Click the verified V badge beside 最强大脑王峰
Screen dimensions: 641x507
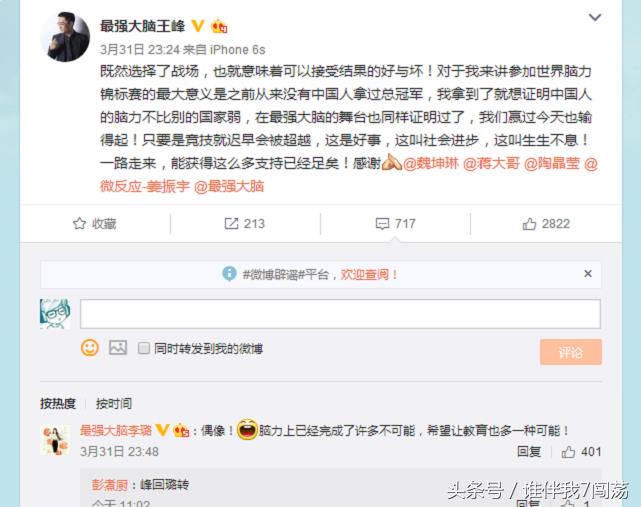click(198, 26)
